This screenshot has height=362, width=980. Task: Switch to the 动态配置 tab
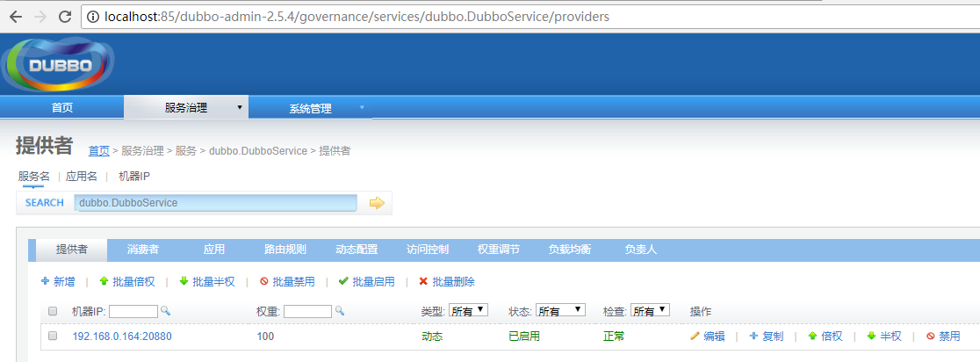point(357,250)
